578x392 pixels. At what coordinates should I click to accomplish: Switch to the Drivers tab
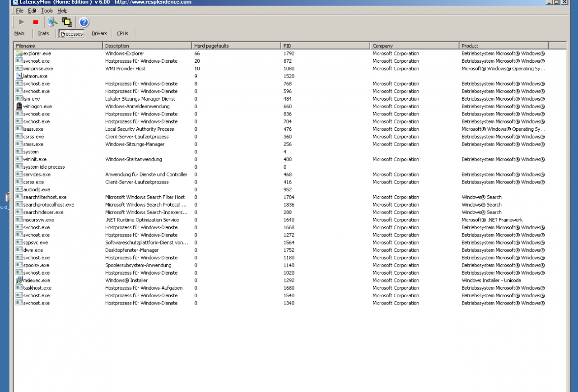[x=99, y=33]
